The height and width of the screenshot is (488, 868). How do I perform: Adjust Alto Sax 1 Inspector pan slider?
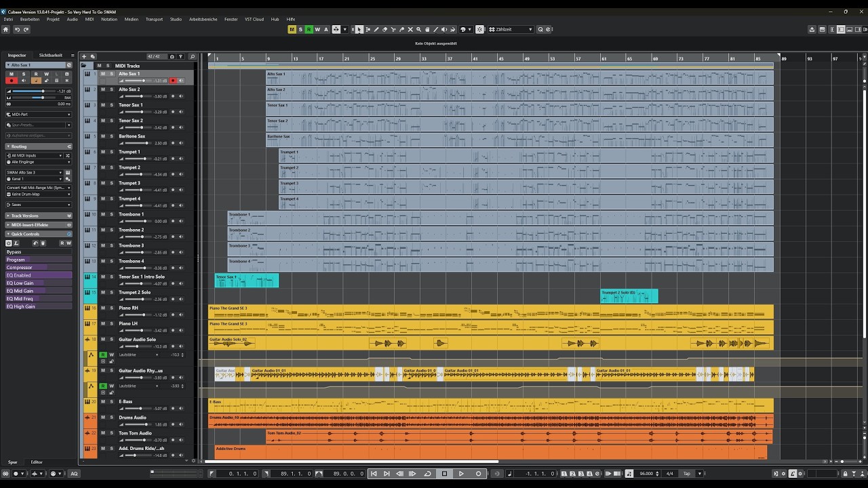point(34,98)
